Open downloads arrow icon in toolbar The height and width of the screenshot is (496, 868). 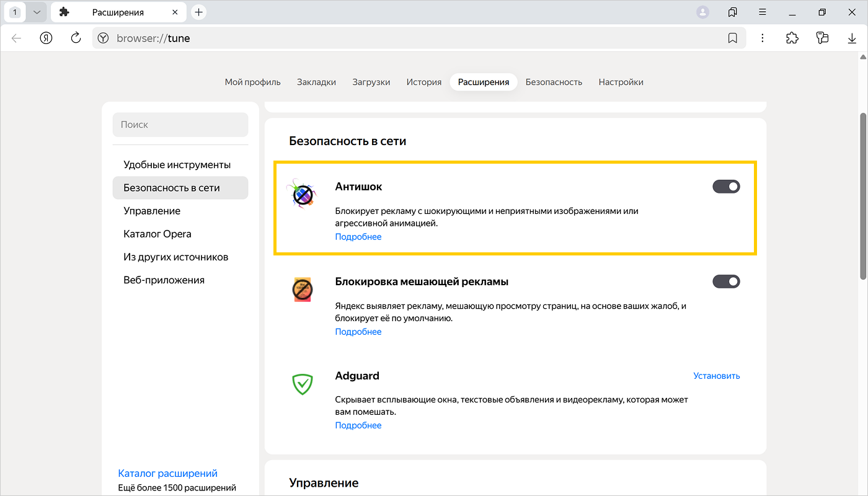click(852, 38)
